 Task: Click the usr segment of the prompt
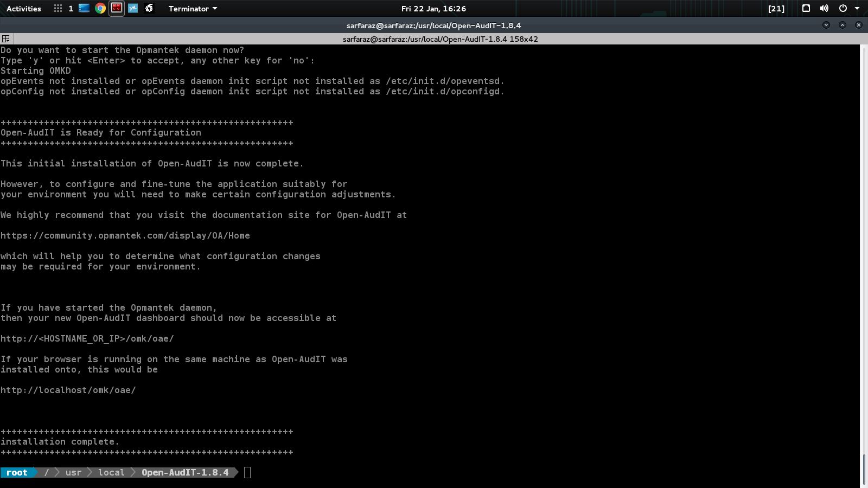[x=73, y=473]
